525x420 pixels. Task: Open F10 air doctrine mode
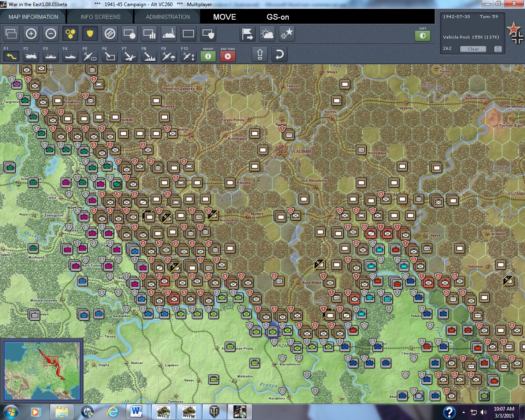[x=188, y=56]
